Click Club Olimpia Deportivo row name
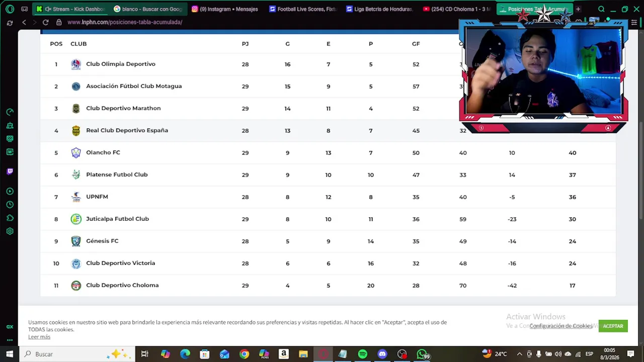Screen dimensions: 644x362 tap(121, 64)
